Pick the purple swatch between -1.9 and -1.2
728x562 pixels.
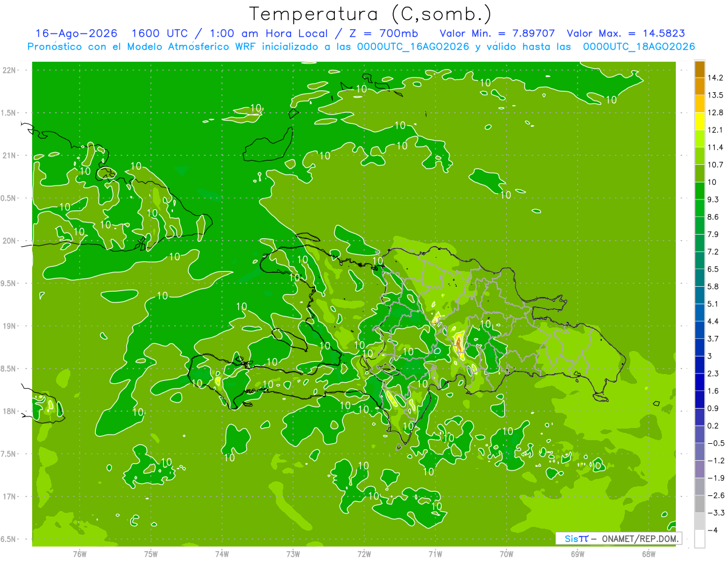point(699,469)
